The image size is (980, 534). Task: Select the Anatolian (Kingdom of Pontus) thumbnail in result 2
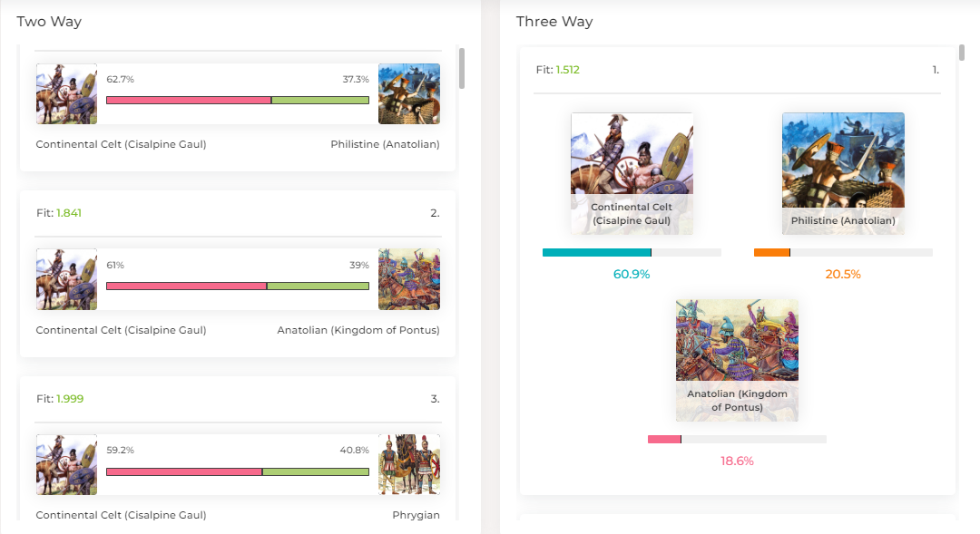click(408, 279)
